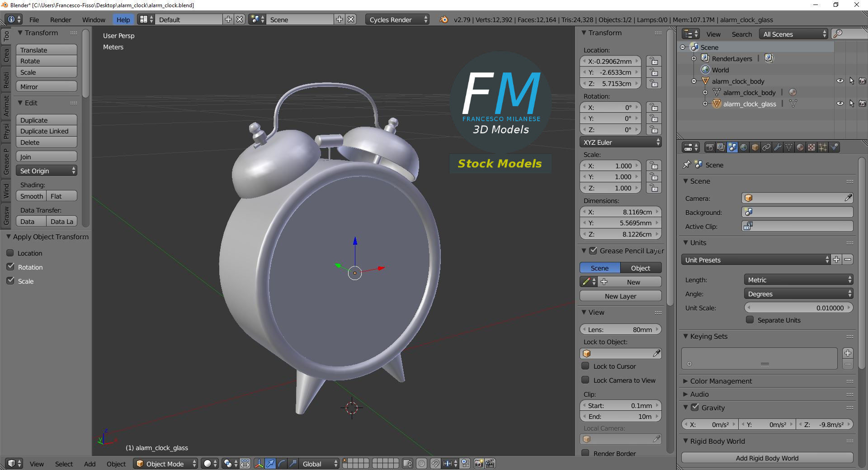
Task: Enable the Lock to Cursor checkbox
Action: (x=585, y=366)
